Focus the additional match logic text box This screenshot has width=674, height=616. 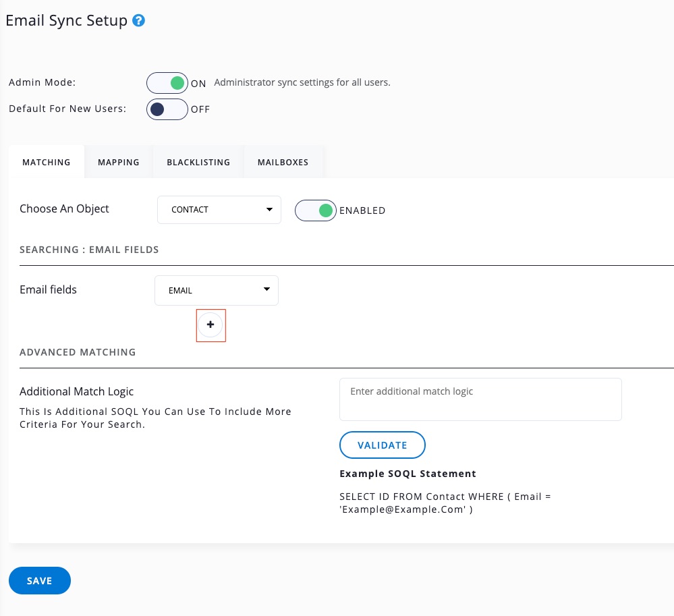[480, 399]
